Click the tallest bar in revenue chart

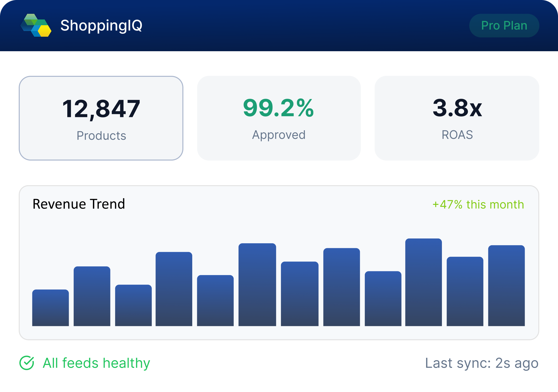click(x=423, y=282)
